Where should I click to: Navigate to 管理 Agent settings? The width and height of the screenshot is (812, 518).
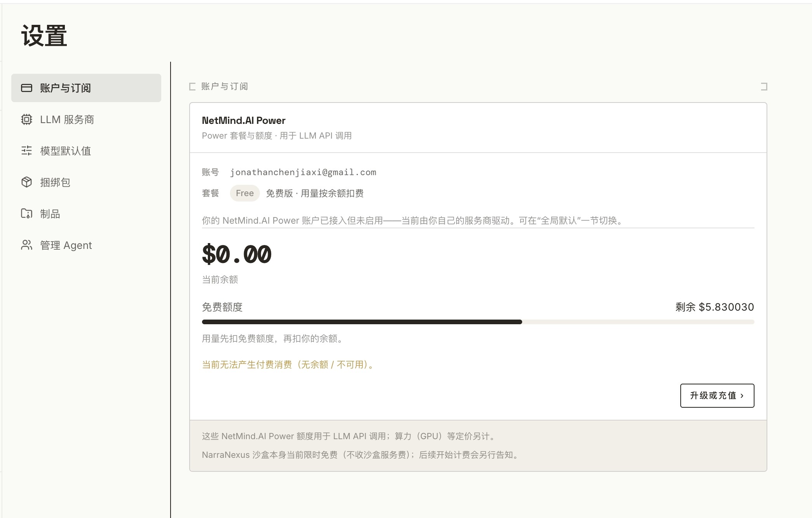[x=86, y=245]
